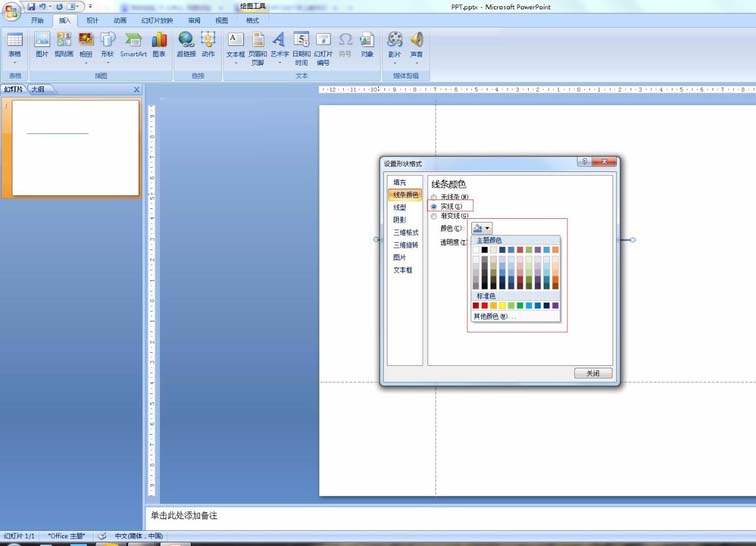This screenshot has height=546, width=756.
Task: Insert a hyperlink (超链接)
Action: coord(186,44)
